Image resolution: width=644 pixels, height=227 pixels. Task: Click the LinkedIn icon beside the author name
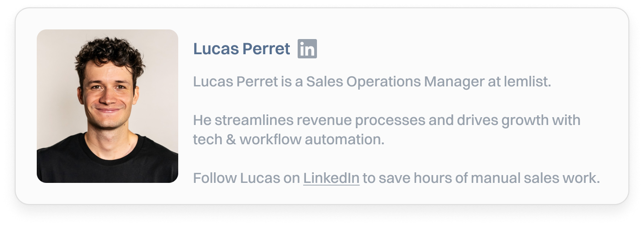307,49
